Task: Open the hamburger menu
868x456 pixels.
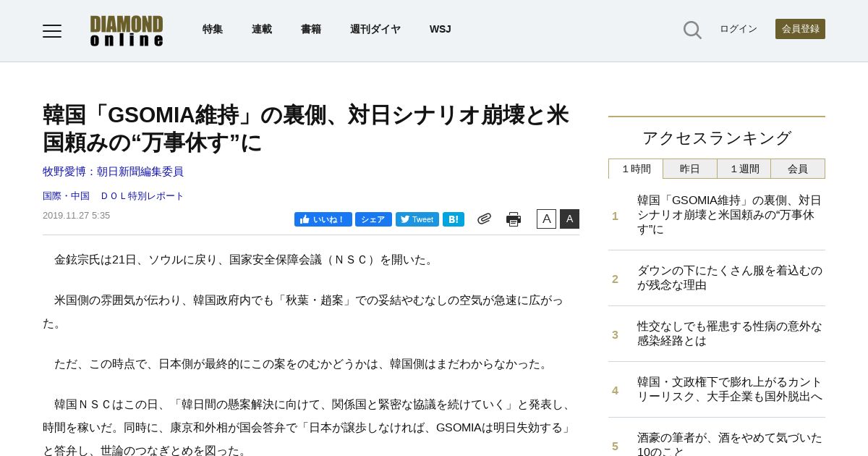Action: coord(52,30)
